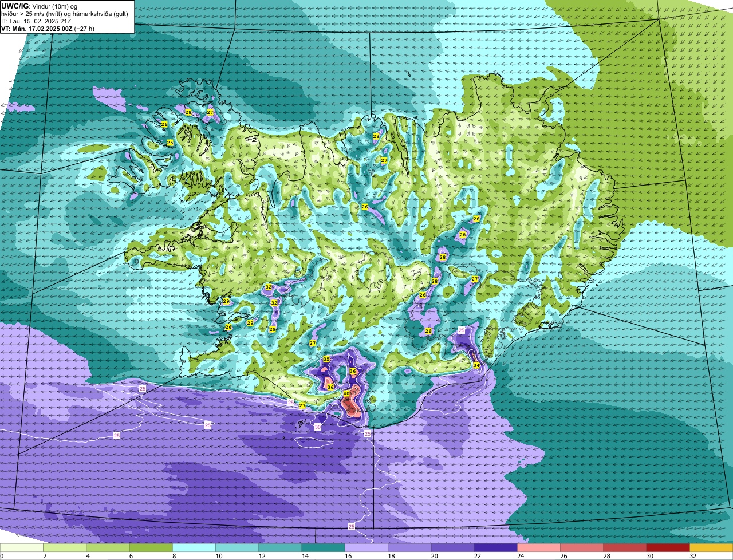Pick the 24–26 m/s pink legend swatch
This screenshot has width=733, height=560.
tap(539, 548)
